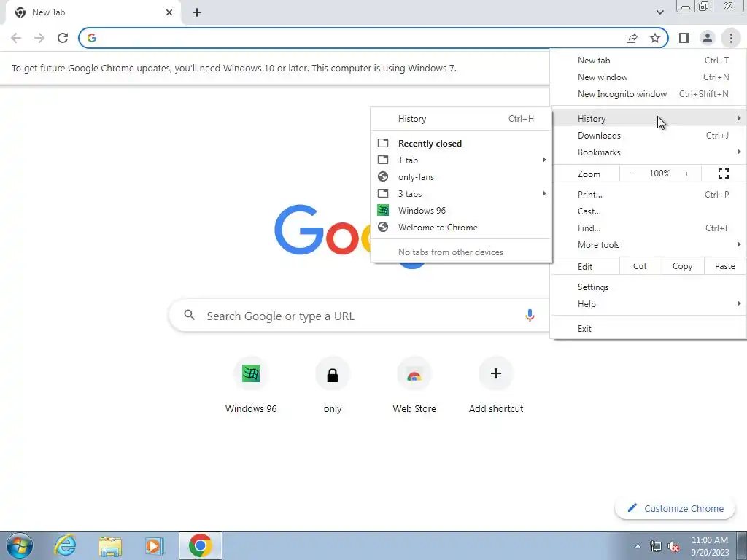Click the back navigation arrow
747x560 pixels.
click(16, 38)
